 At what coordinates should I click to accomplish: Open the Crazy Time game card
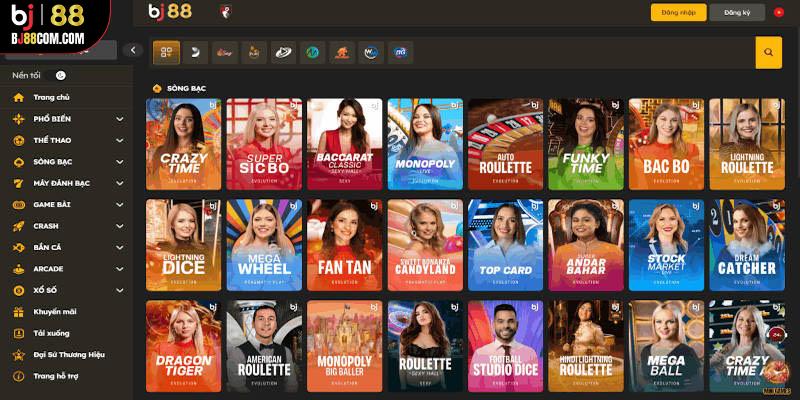click(184, 144)
